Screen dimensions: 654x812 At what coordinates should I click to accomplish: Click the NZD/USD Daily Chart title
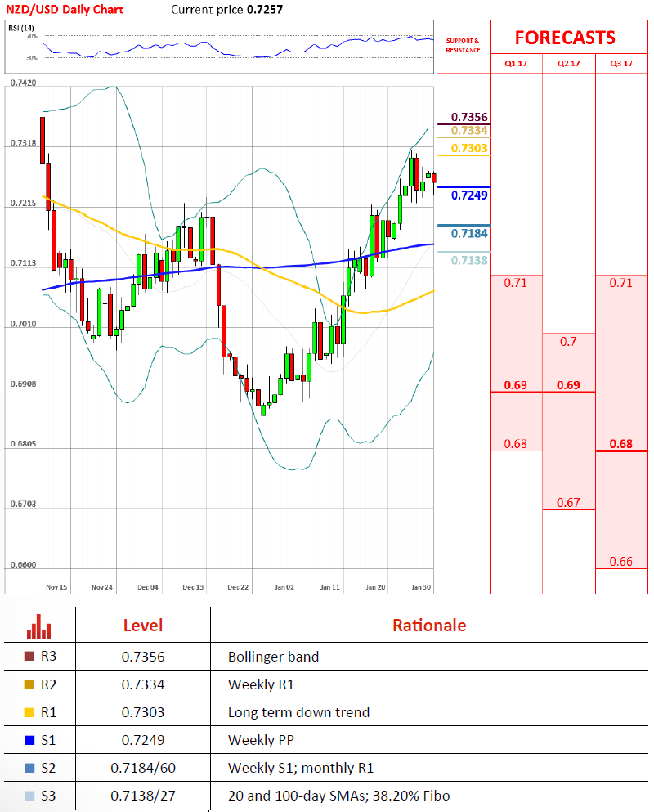pos(66,10)
